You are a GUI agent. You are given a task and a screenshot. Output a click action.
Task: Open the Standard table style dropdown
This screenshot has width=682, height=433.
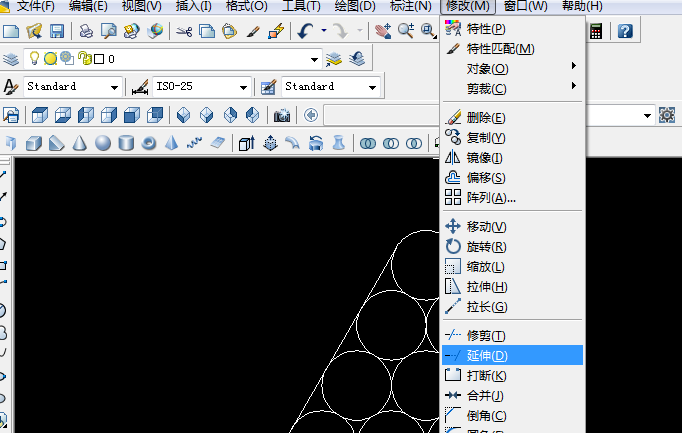[372, 87]
